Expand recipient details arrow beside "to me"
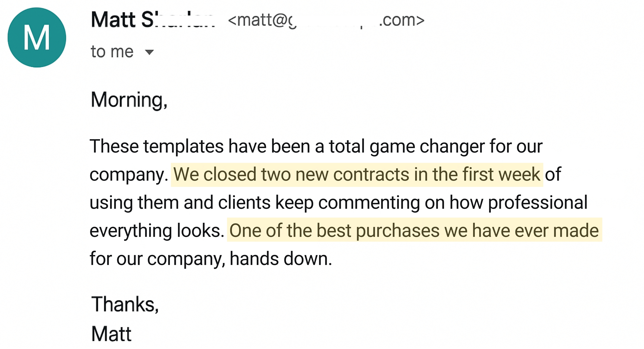The image size is (644, 349). (x=149, y=52)
